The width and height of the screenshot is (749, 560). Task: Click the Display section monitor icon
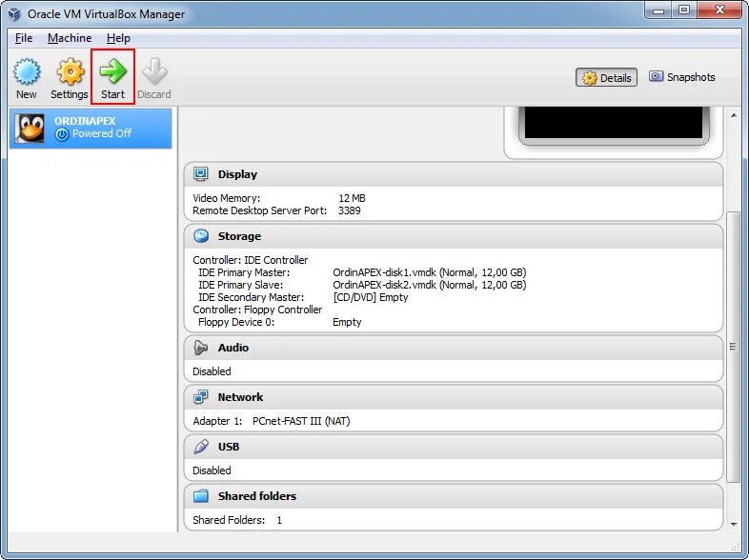[201, 174]
